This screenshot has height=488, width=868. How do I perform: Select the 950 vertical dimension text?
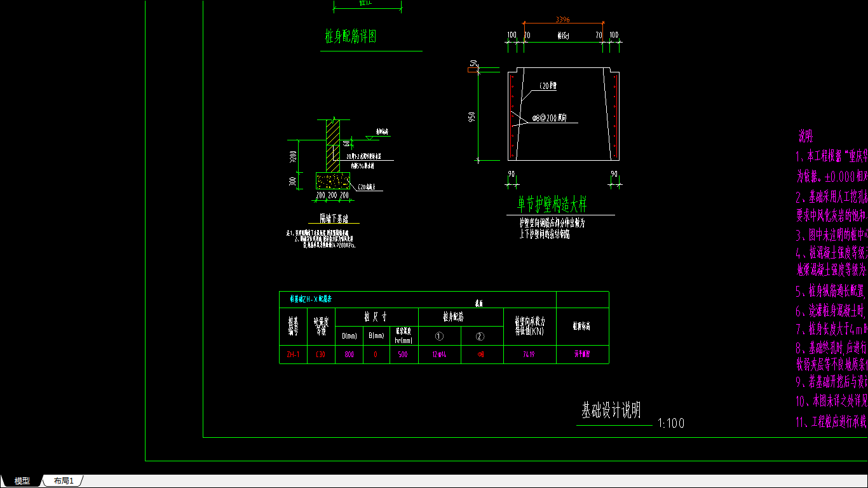(471, 117)
